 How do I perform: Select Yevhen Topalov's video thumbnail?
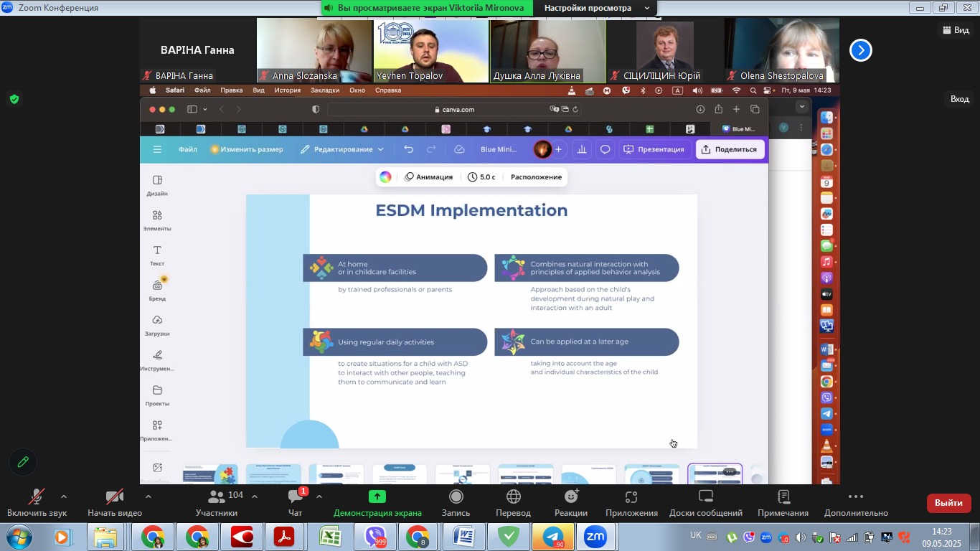coord(431,50)
